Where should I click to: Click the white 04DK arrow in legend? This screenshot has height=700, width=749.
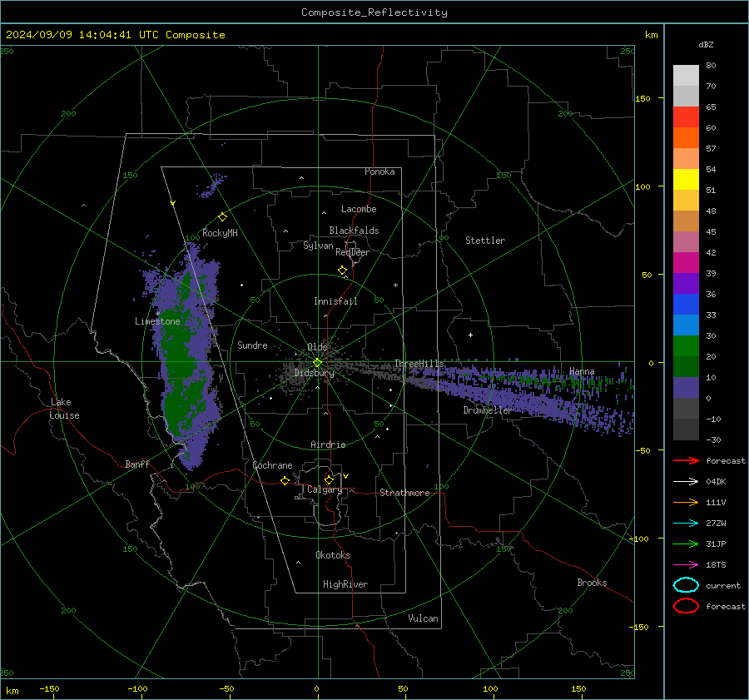click(x=686, y=482)
